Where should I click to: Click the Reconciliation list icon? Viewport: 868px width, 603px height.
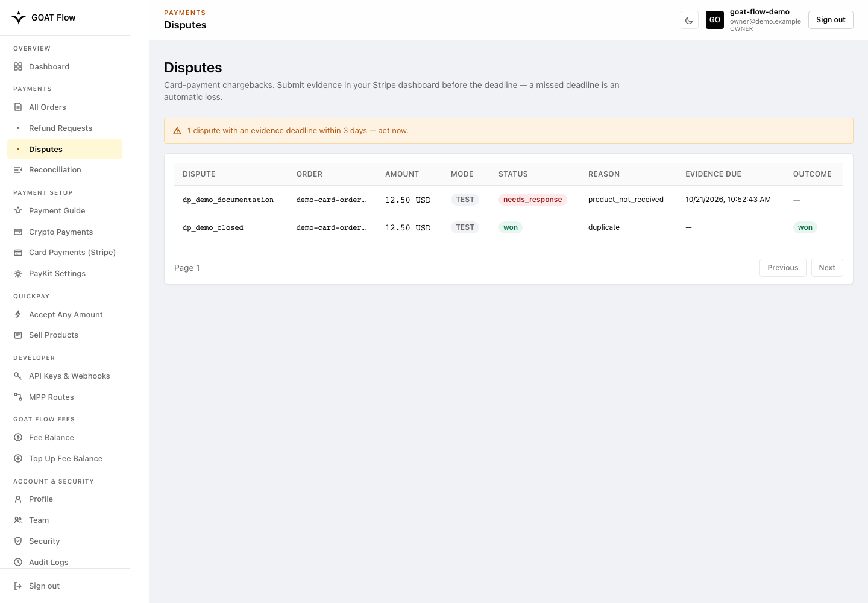tap(18, 170)
